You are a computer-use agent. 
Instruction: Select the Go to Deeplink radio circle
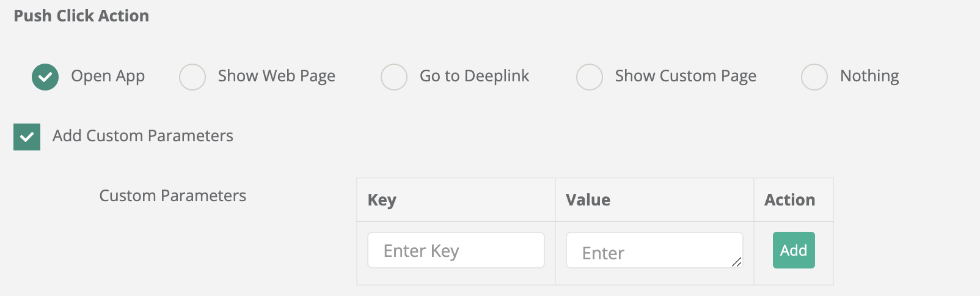(394, 77)
